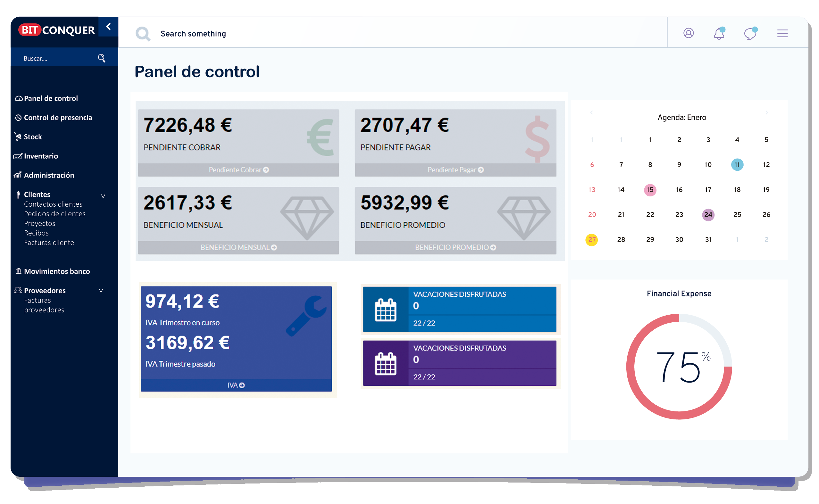This screenshot has height=504, width=819.
Task: Open Control de presencia menu item
Action: coord(58,118)
